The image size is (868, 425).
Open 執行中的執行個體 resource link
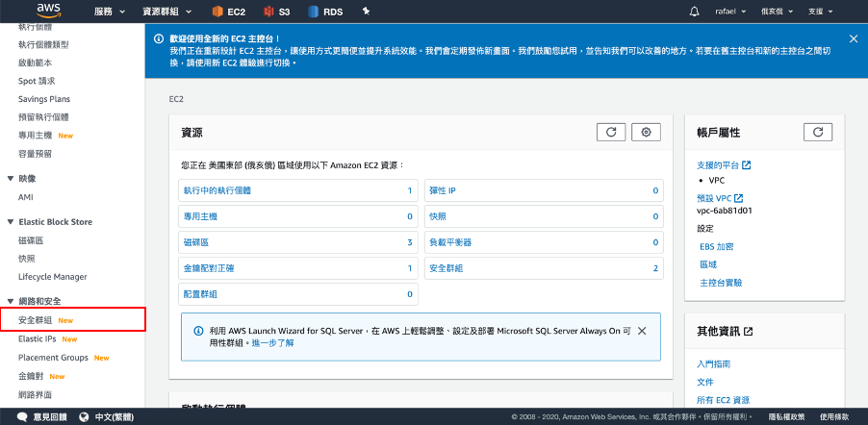tap(217, 190)
